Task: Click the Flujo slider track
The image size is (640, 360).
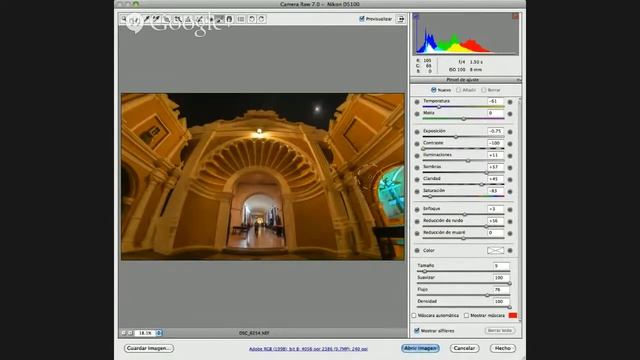Action: tap(463, 295)
